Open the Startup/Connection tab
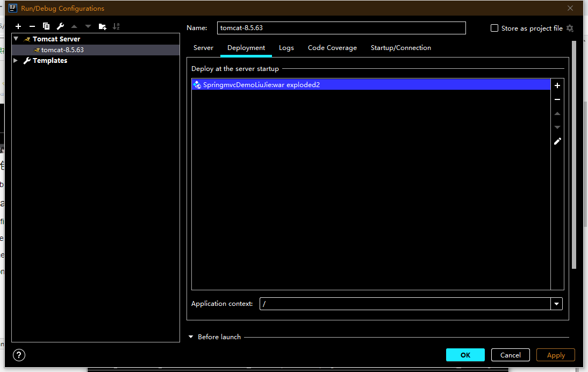The width and height of the screenshot is (588, 372). tap(401, 48)
